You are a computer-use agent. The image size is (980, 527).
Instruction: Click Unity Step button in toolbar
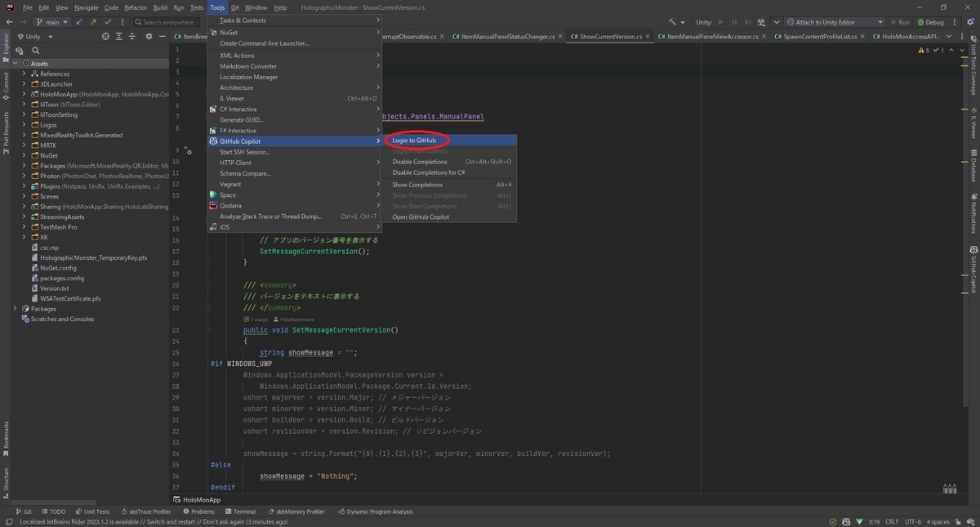tap(749, 22)
